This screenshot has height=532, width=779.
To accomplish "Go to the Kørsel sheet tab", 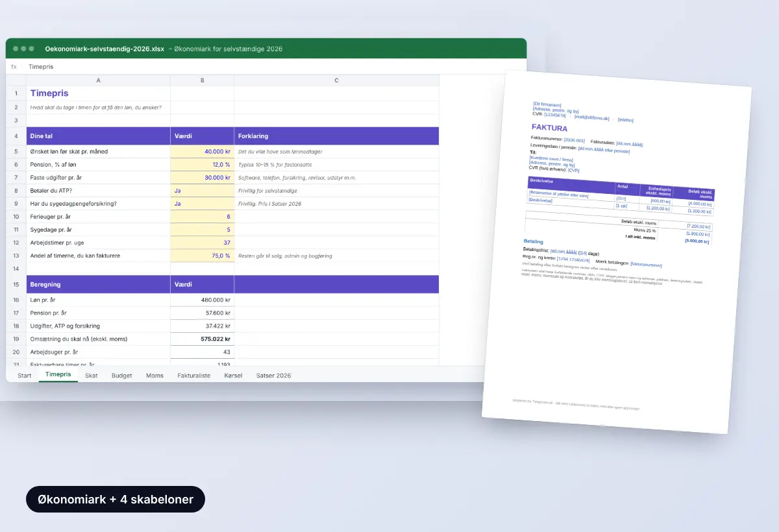I will (233, 376).
